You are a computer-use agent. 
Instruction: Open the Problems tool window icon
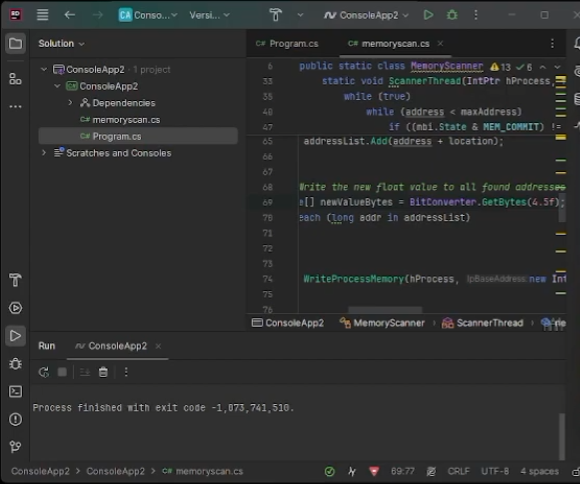click(15, 419)
